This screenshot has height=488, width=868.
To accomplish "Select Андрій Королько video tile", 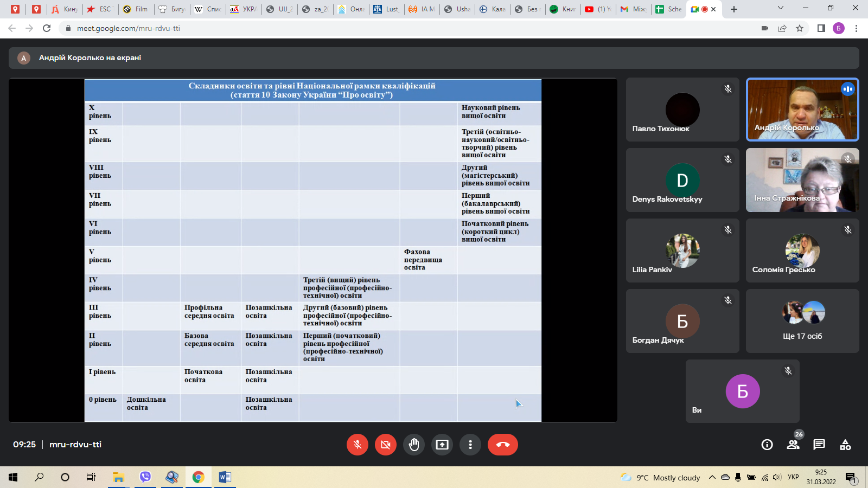I will 802,110.
